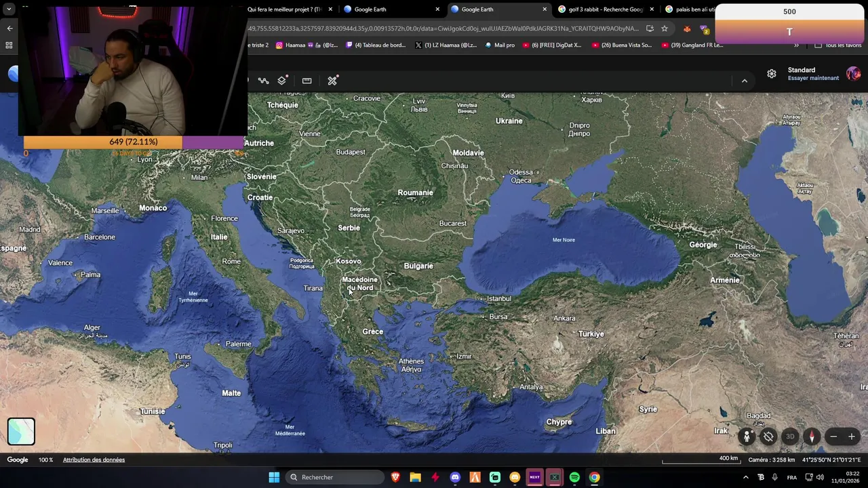Select the measure ruler tool
This screenshot has height=488, width=868.
click(x=307, y=81)
